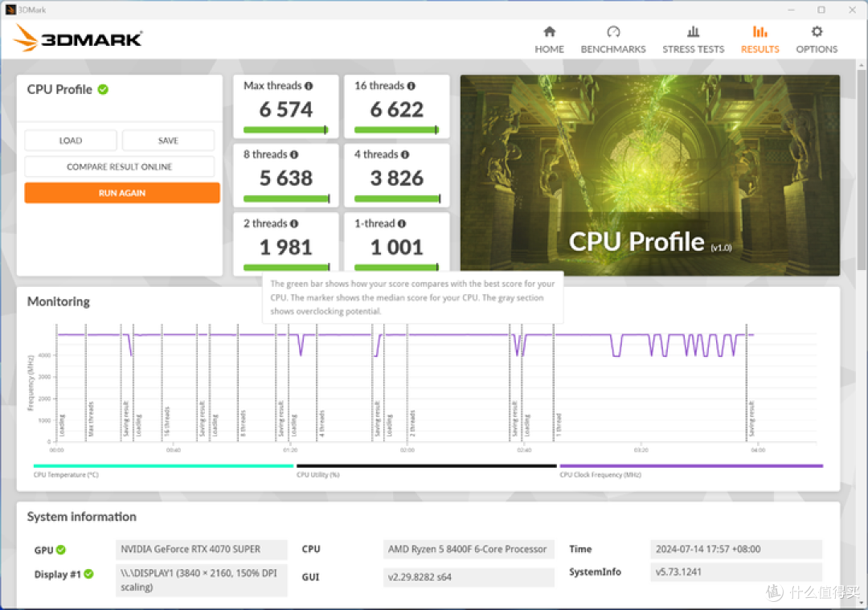868x610 pixels.
Task: Open the OPTIONS section
Action: click(817, 49)
